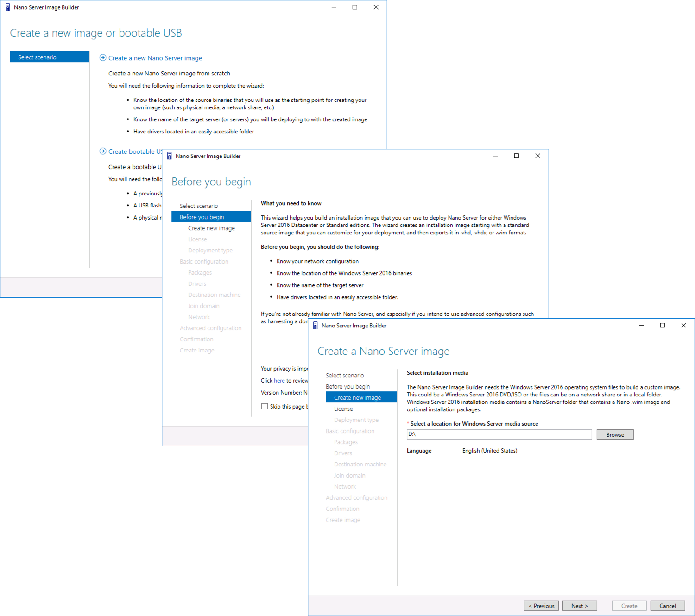This screenshot has width=695, height=616.
Task: Click the English (United States) language value
Action: 490,451
